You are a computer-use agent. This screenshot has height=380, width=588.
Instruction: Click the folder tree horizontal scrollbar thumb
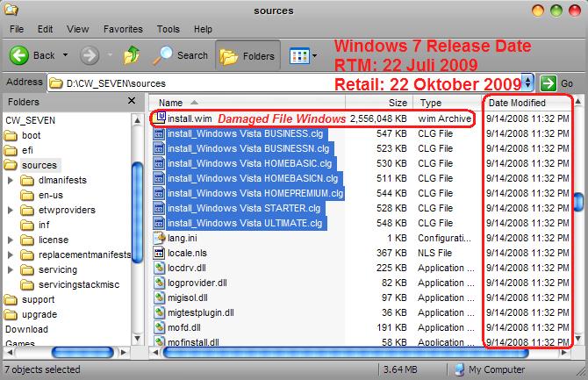[82, 352]
